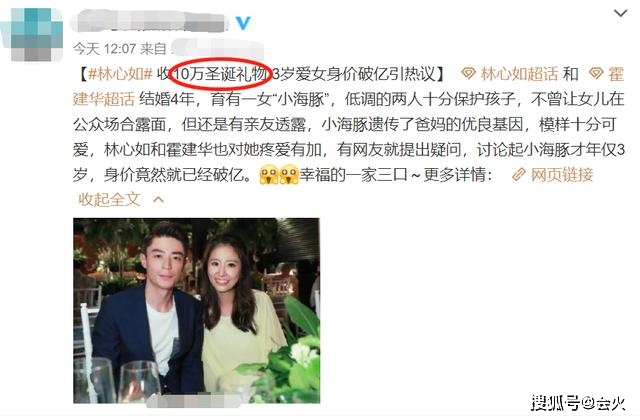
Task: Open the 林心如超话 super topic
Action: [519, 74]
